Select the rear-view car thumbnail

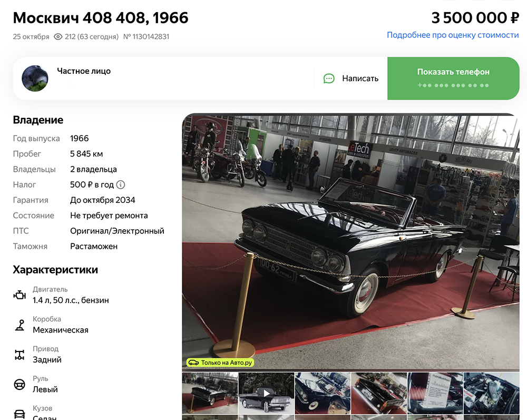click(x=379, y=393)
